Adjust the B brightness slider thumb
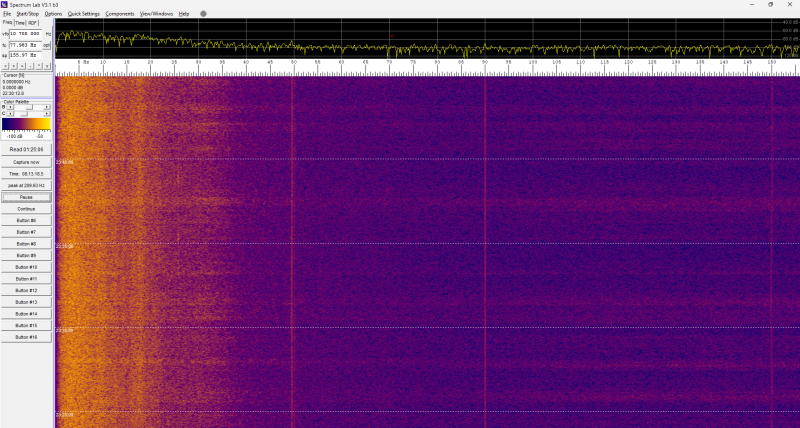This screenshot has height=428, width=800. click(x=29, y=107)
